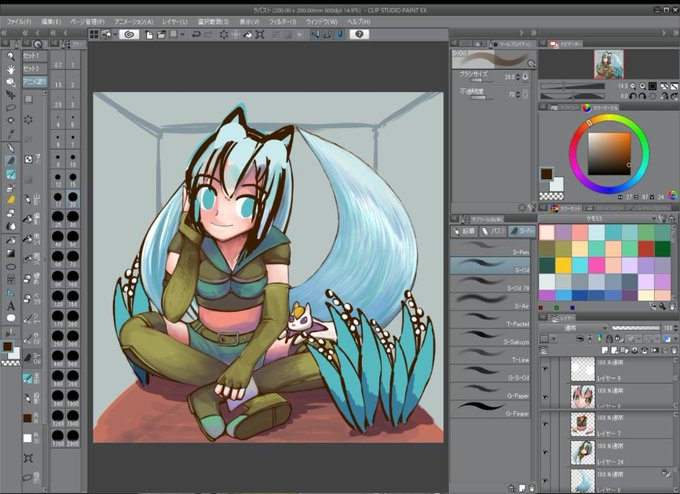
Task: Click Navigator zoom out magnifier
Action: click(x=633, y=86)
